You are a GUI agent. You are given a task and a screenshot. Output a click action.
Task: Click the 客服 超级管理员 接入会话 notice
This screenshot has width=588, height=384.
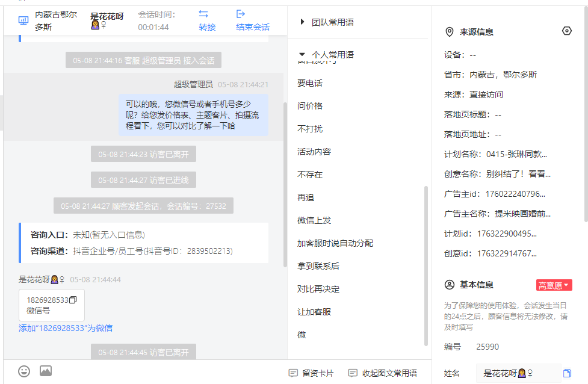pyautogui.click(x=144, y=60)
